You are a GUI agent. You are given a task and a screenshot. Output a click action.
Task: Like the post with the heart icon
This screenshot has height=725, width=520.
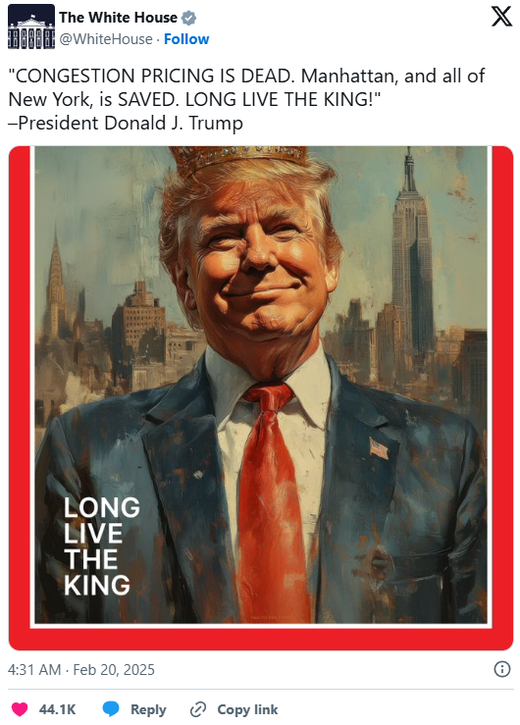[x=19, y=709]
